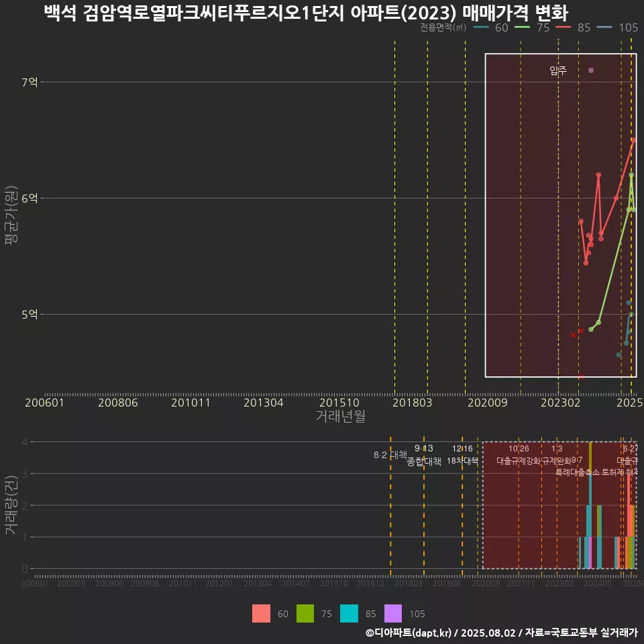Click the 75㎡ green line in top legend
The image size is (644, 644).
pyautogui.click(x=522, y=28)
